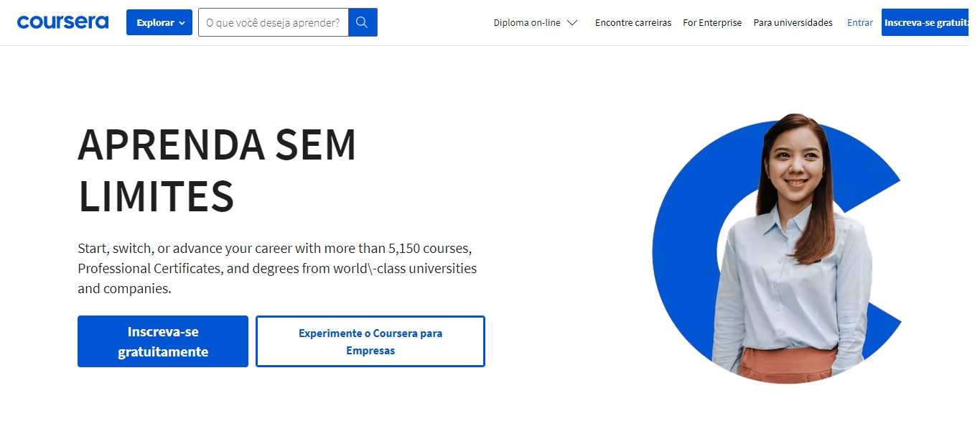Open the For Enterprise navigation item
This screenshot has width=980, height=442.
tap(711, 22)
